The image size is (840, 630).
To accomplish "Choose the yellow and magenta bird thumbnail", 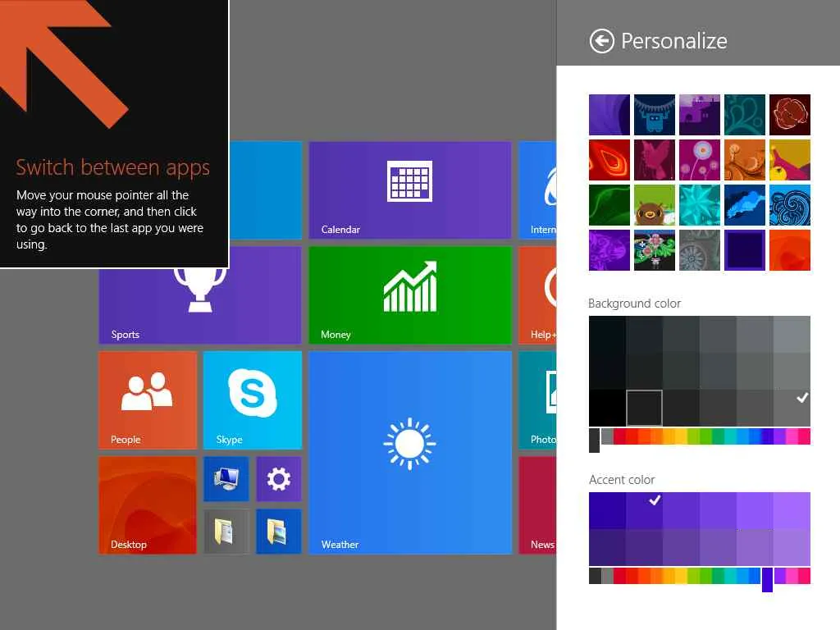I will click(790, 160).
